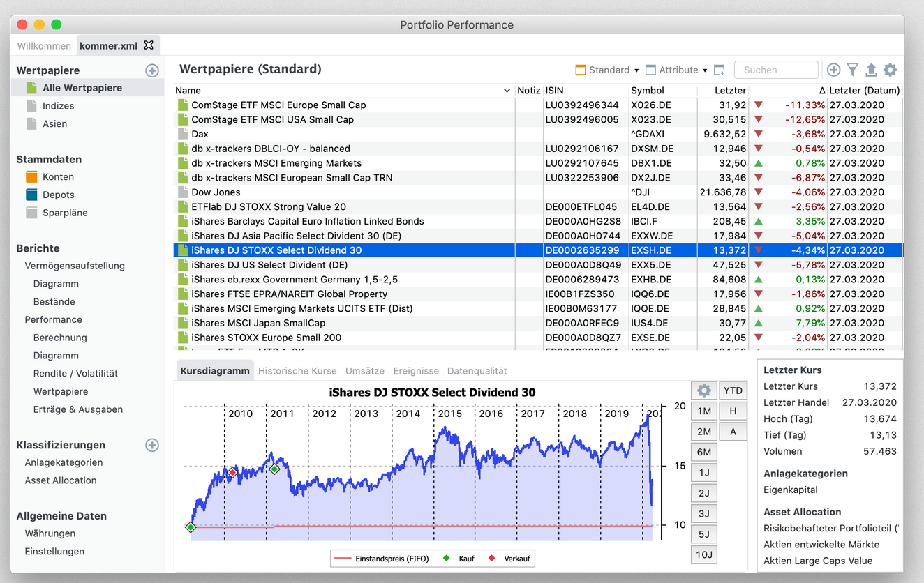Open Währungen under Allgemeine Daten
924x583 pixels.
(x=50, y=533)
